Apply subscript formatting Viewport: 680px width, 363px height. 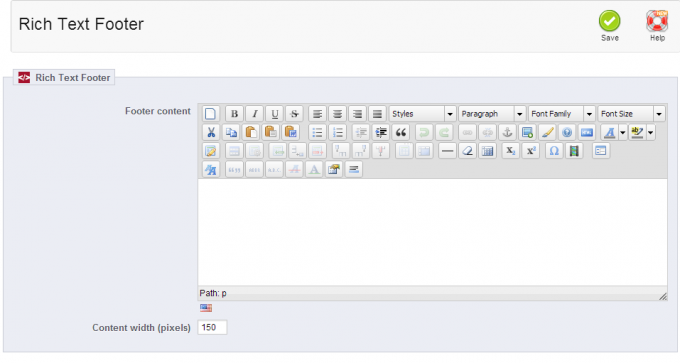tap(510, 151)
